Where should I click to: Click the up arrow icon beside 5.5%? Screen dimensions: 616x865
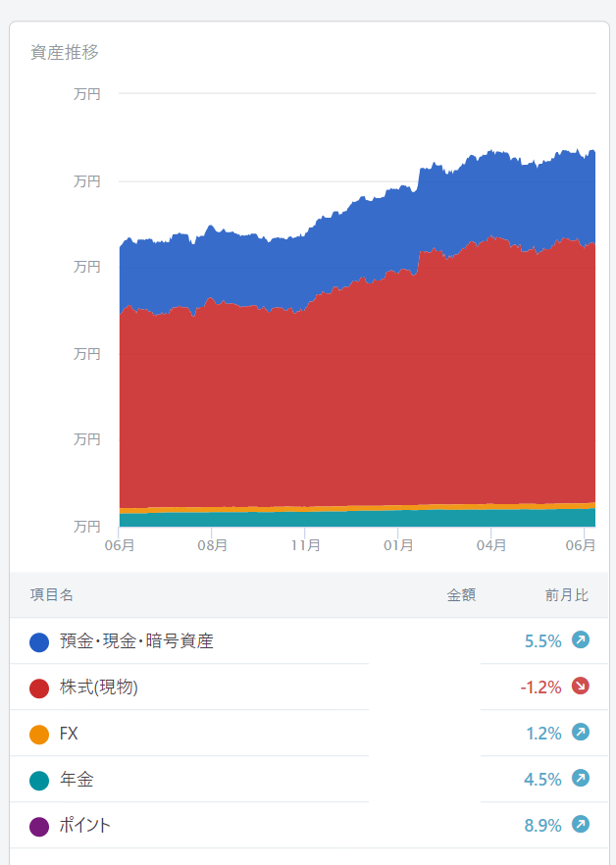tap(581, 640)
